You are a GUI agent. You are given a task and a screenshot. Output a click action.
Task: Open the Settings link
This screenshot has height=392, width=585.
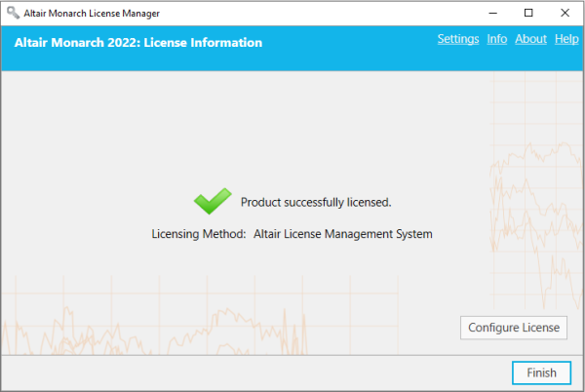point(457,39)
